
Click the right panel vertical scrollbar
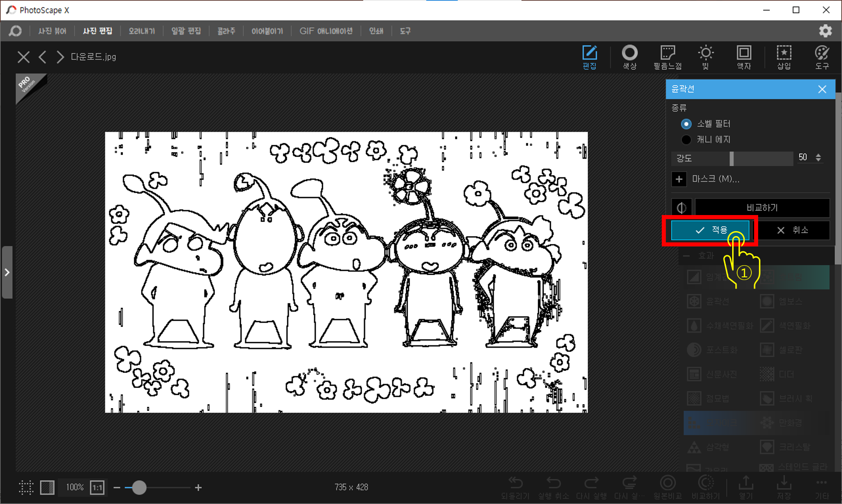(838, 179)
